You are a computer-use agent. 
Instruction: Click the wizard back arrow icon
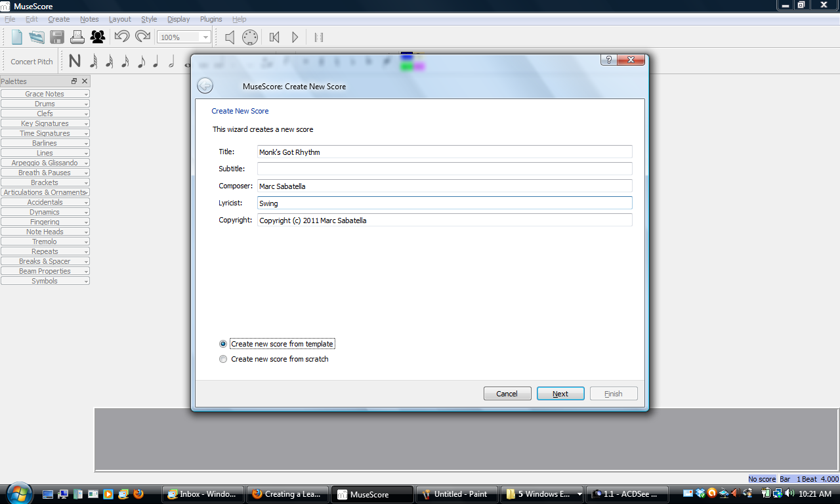205,86
